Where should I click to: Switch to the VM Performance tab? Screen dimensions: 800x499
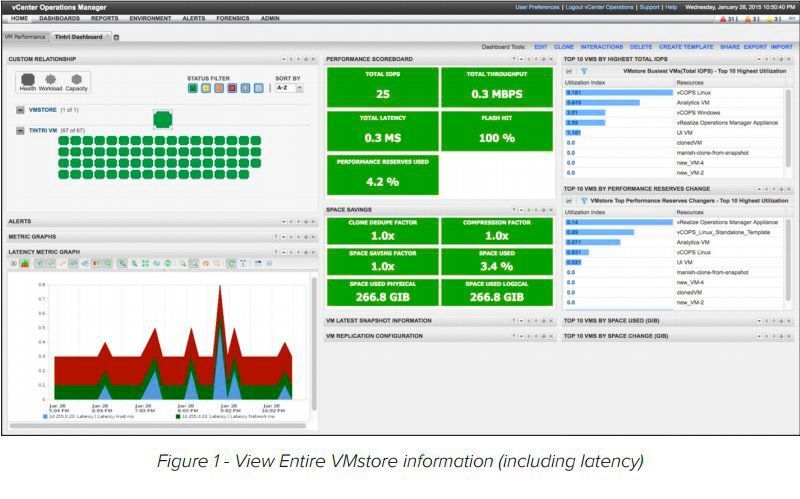tap(25, 37)
